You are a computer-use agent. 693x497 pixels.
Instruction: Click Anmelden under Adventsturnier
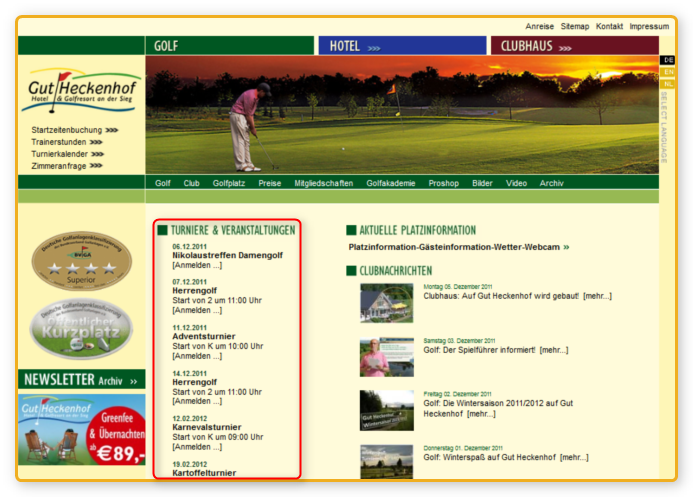[197, 356]
